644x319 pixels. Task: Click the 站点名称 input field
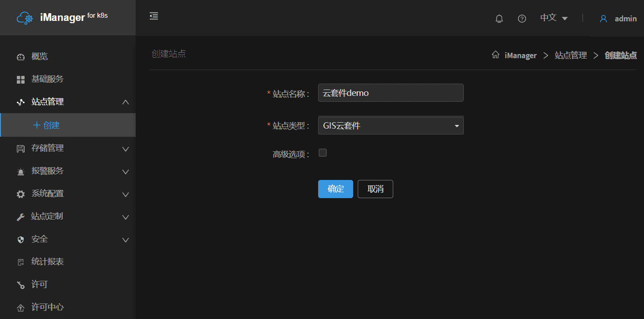[x=390, y=93]
